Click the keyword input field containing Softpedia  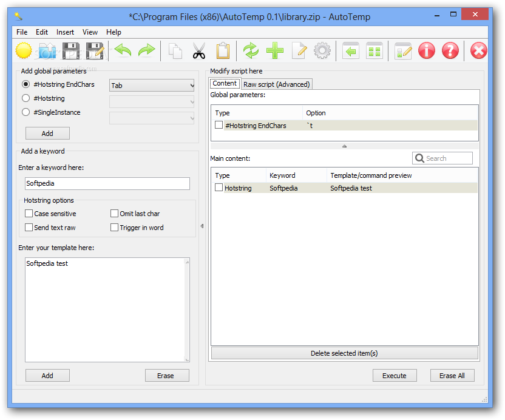[107, 183]
